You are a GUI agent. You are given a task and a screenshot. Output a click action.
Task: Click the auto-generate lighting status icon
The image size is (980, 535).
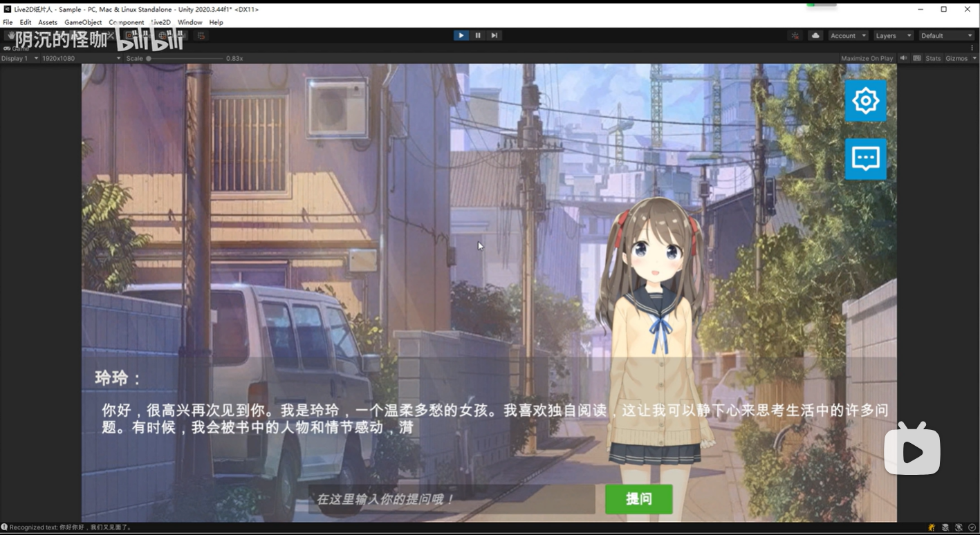(959, 527)
